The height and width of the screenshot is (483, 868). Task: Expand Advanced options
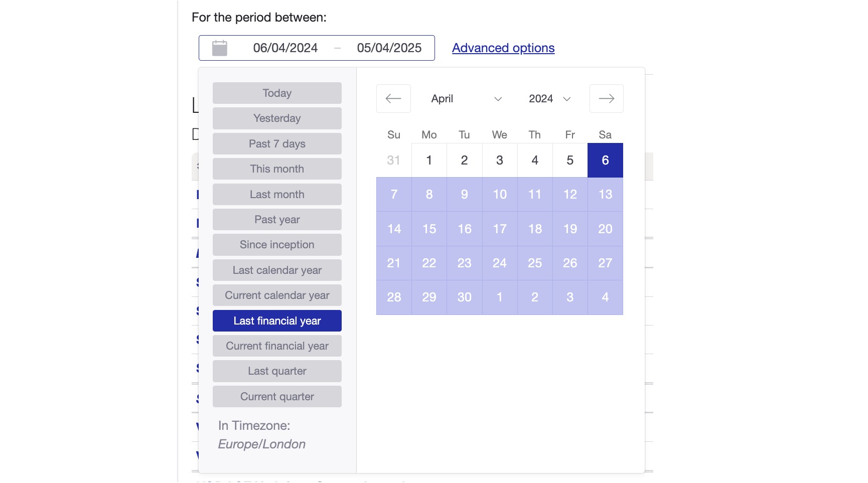[x=503, y=48]
